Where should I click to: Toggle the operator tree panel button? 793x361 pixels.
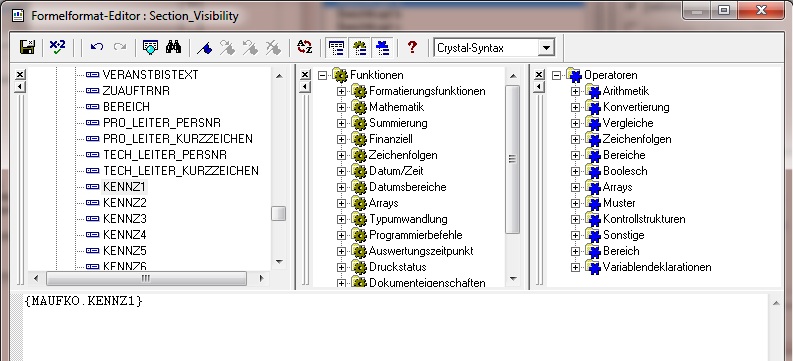click(x=383, y=48)
